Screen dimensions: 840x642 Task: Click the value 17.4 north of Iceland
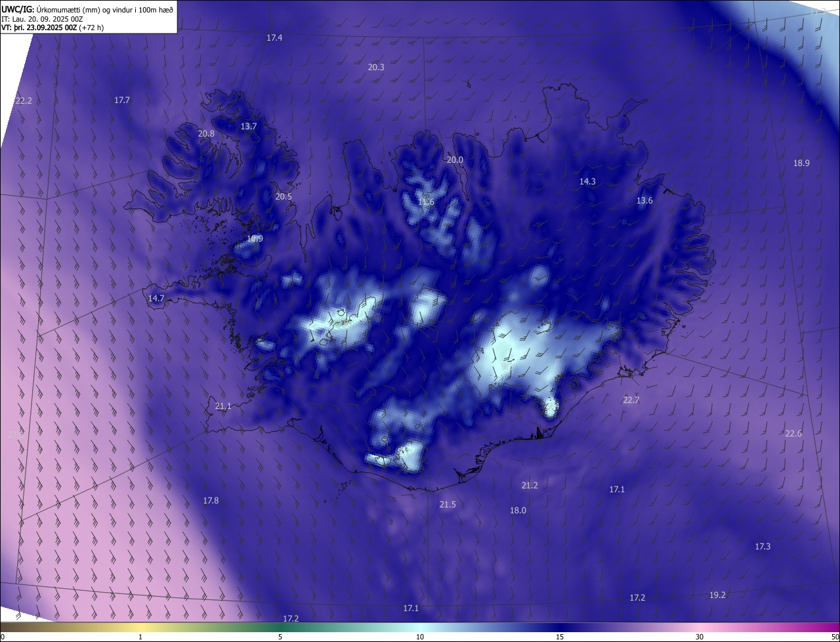(274, 38)
